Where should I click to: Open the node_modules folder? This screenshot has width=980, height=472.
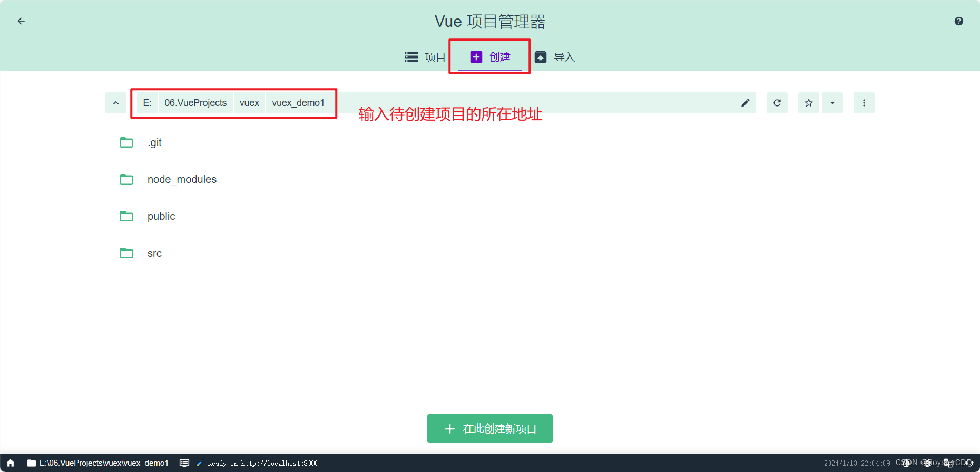(490, 179)
